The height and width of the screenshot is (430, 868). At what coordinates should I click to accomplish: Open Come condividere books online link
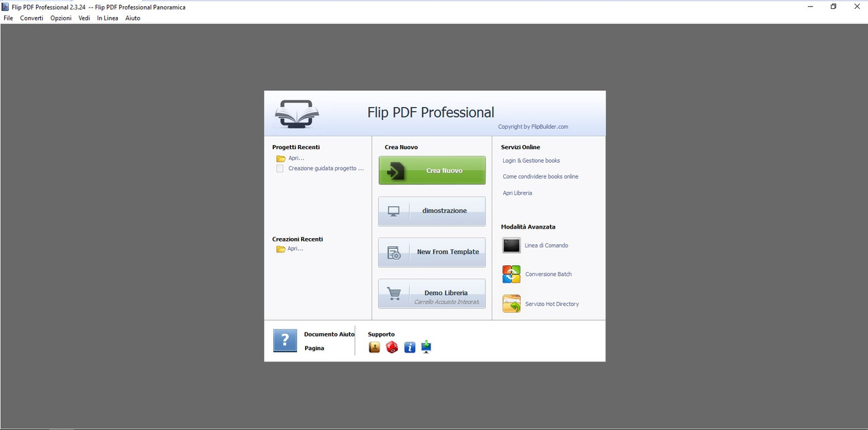(x=540, y=176)
